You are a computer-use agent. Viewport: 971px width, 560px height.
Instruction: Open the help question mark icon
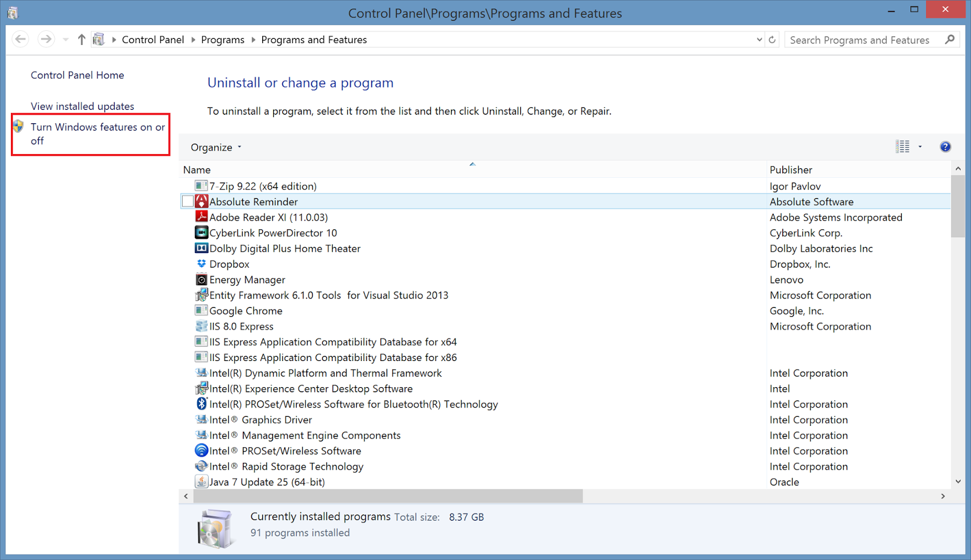coord(945,147)
